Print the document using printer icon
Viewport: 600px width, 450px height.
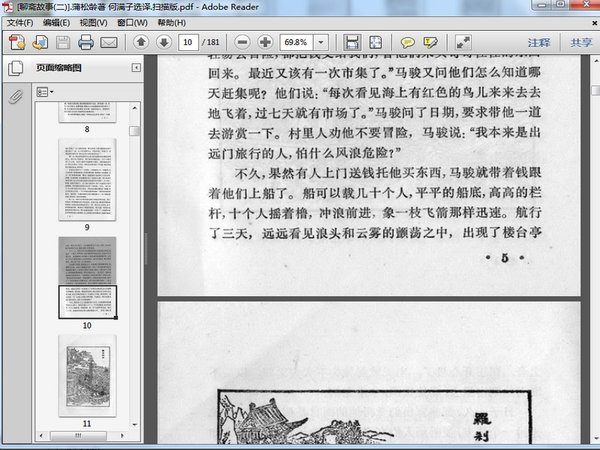[86, 42]
